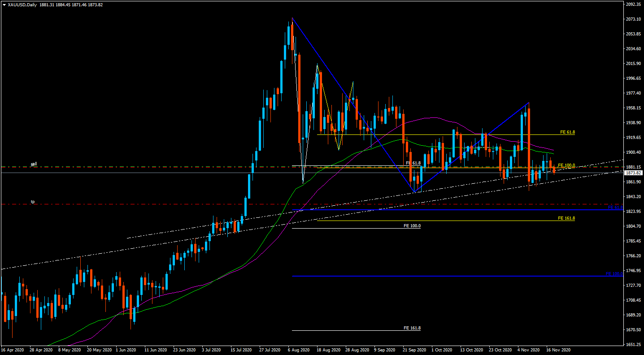Click the price scale value 2034.60
The height and width of the screenshot is (355, 644).
[x=634, y=49]
